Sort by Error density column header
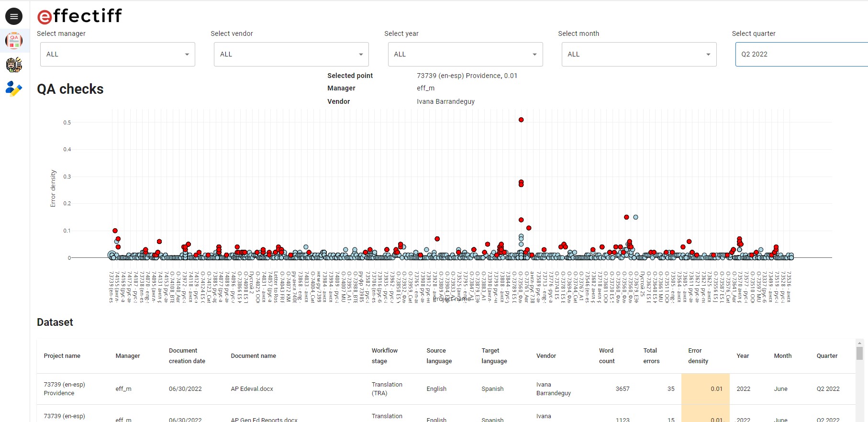This screenshot has width=868, height=422. tap(698, 356)
